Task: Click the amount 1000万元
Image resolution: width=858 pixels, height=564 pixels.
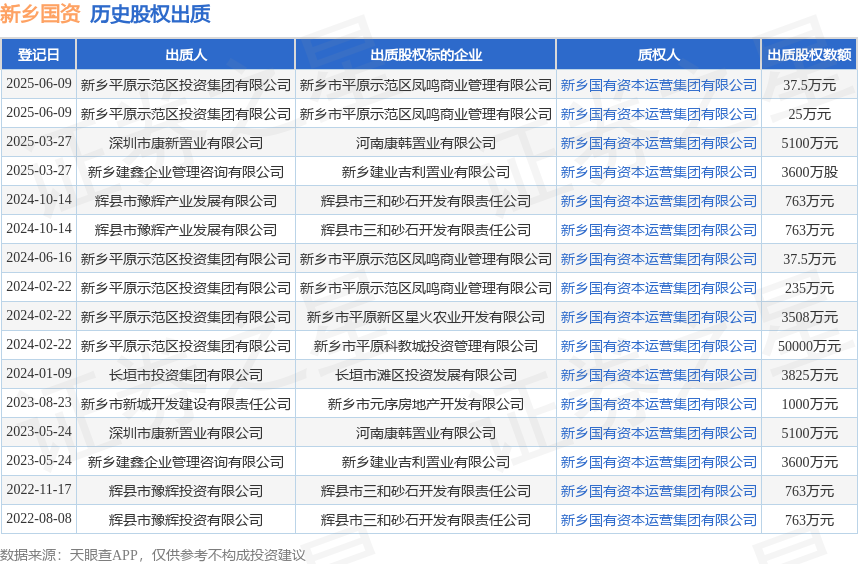Action: click(809, 404)
